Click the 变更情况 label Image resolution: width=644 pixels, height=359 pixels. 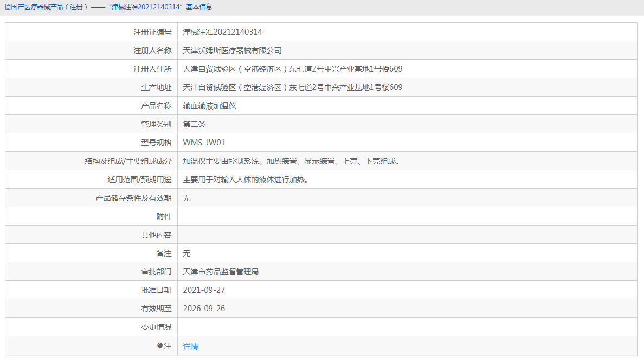pyautogui.click(x=156, y=327)
